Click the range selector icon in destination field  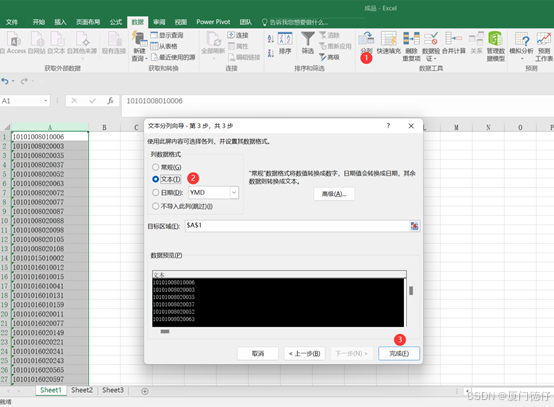point(414,226)
